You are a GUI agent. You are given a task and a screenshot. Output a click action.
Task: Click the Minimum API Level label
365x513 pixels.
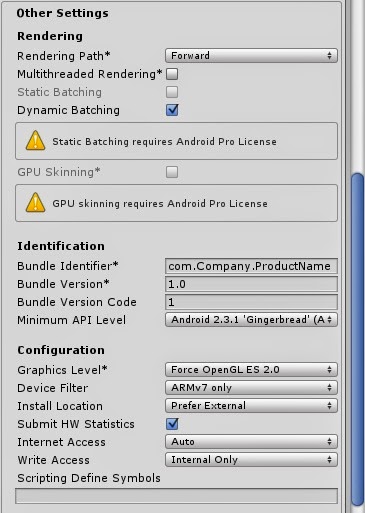tap(72, 320)
